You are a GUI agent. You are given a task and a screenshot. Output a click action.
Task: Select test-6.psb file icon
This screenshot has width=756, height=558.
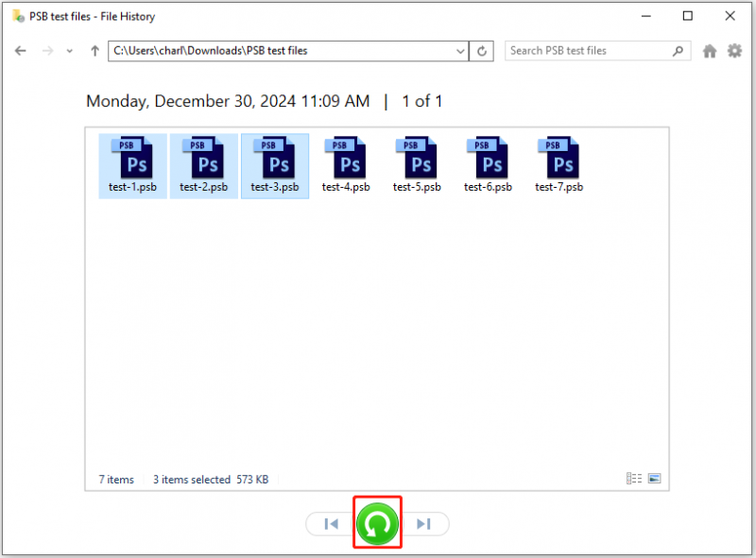(x=488, y=165)
